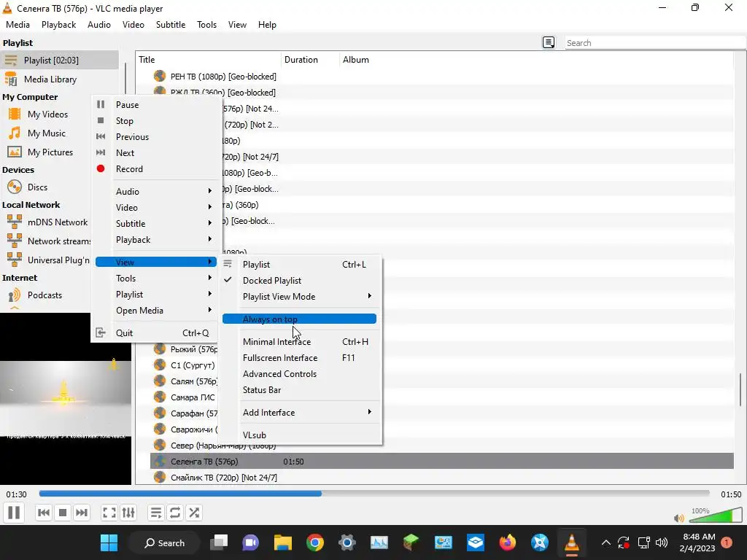
Task: Click the playlist Search field
Action: click(655, 43)
